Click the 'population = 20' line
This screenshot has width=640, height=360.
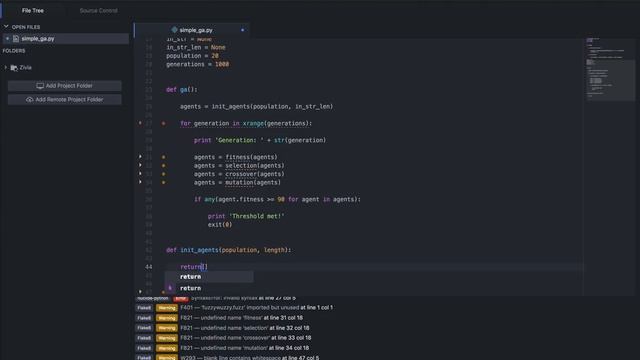192,56
